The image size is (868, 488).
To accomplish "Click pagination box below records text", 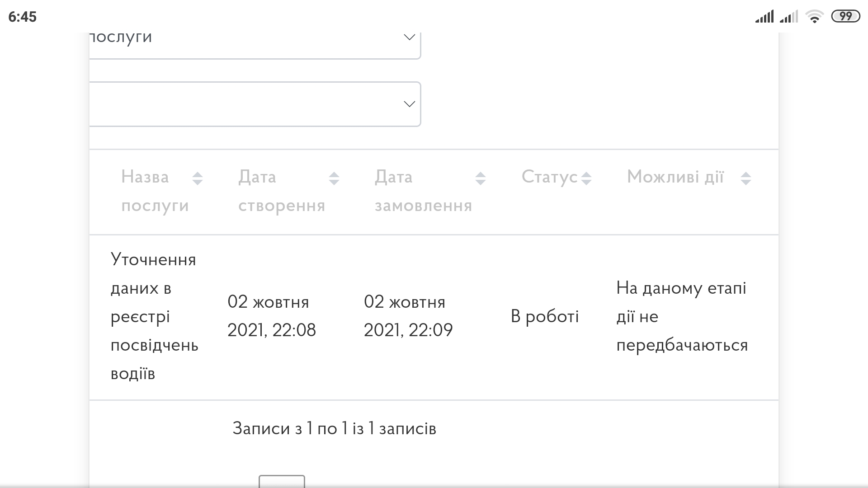I will (x=282, y=481).
